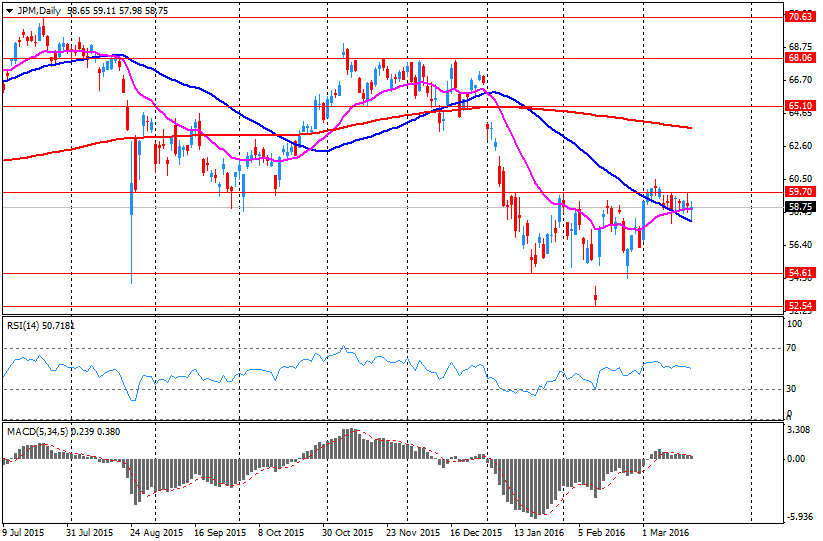This screenshot has width=823, height=541.
Task: Click the OHLC values 58.65 59.11 57.98 58.75
Action: 118,10
